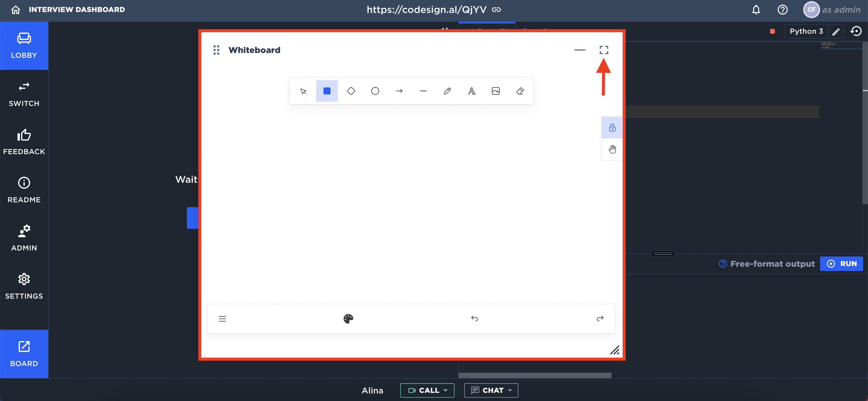
Task: Go to the README sidebar section
Action: pos(24,190)
